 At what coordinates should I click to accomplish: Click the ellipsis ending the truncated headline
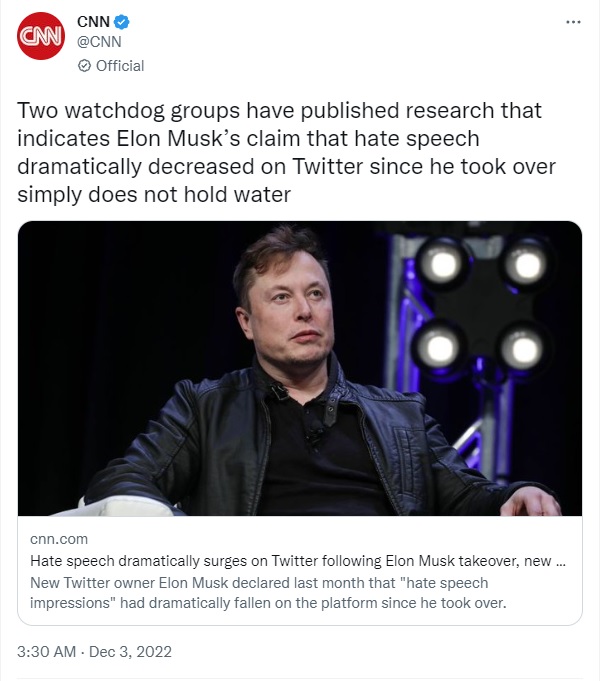pos(561,562)
